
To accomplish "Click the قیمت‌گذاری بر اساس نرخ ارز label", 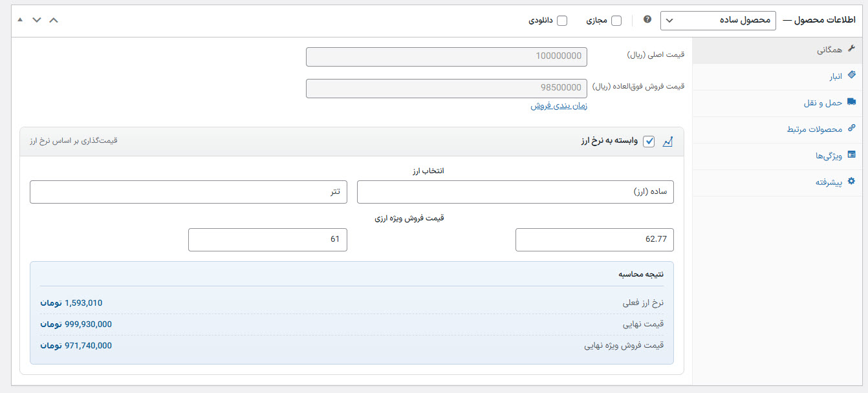I will [x=74, y=140].
